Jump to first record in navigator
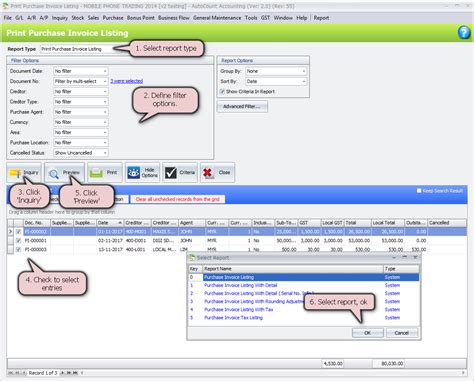Screen dimensions: 474x381 (11, 373)
